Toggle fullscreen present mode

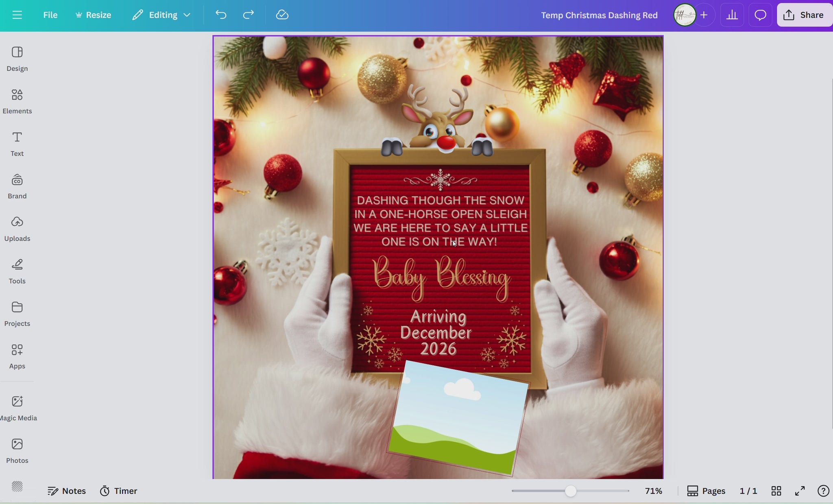pyautogui.click(x=800, y=491)
